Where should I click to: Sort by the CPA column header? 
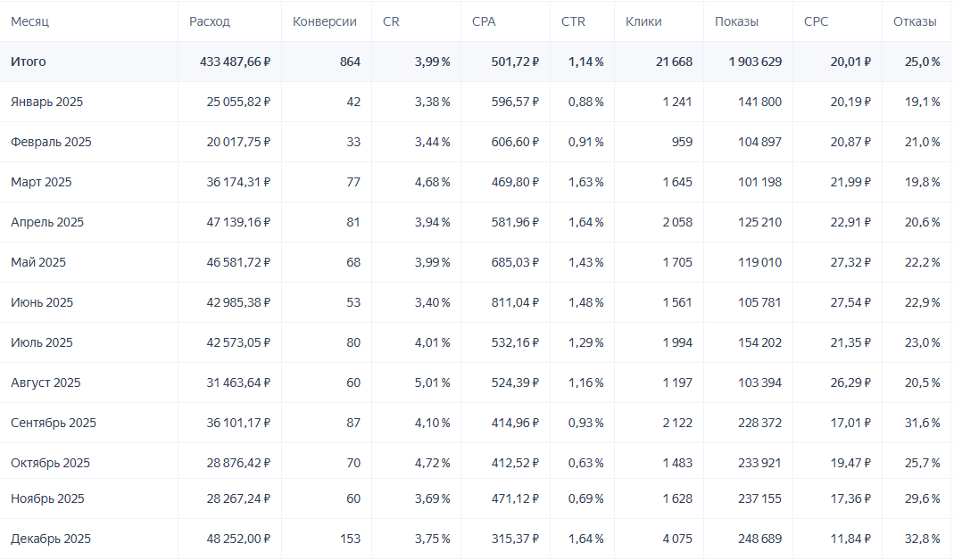tap(484, 21)
